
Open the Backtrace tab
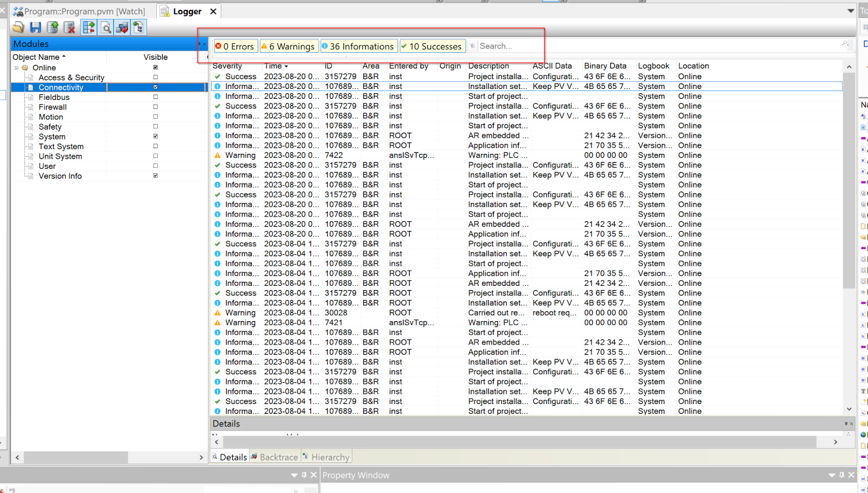(x=275, y=457)
